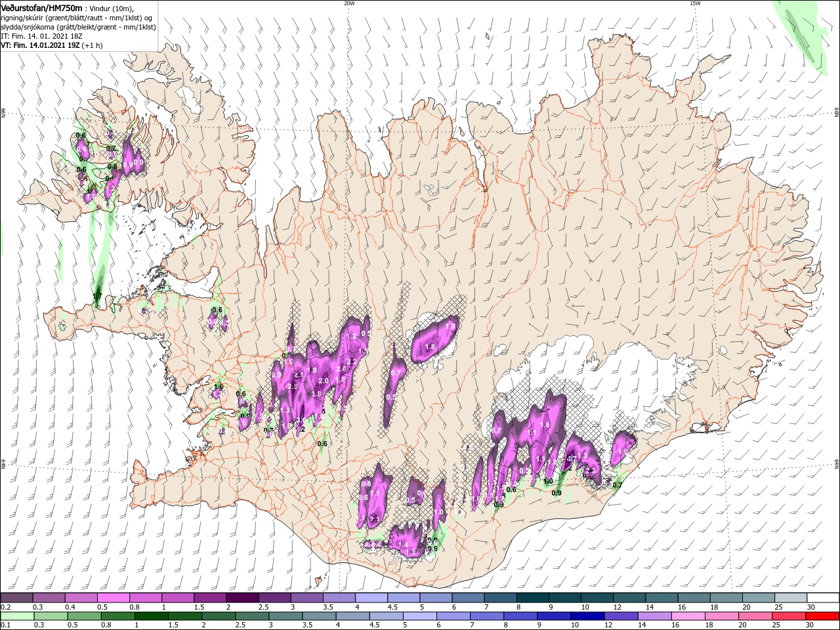Click the snow scale swatch labelled 14
The width and height of the screenshot is (840, 630).
coord(662,598)
